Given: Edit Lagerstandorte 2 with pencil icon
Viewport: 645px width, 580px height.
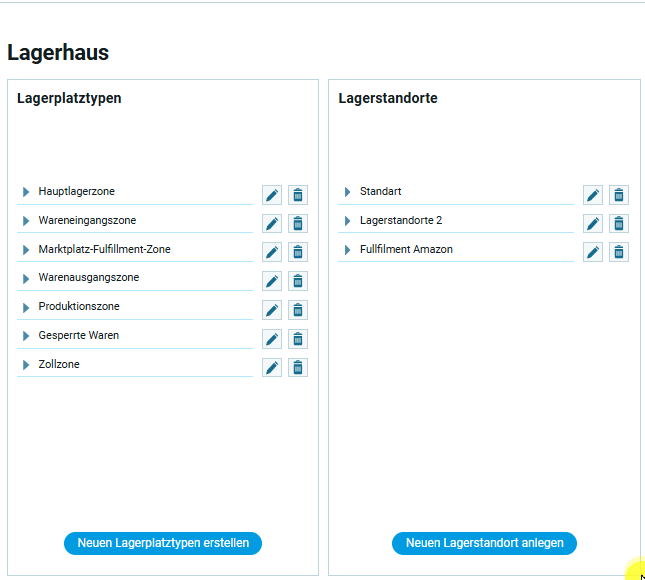Looking at the screenshot, I should coord(593,224).
